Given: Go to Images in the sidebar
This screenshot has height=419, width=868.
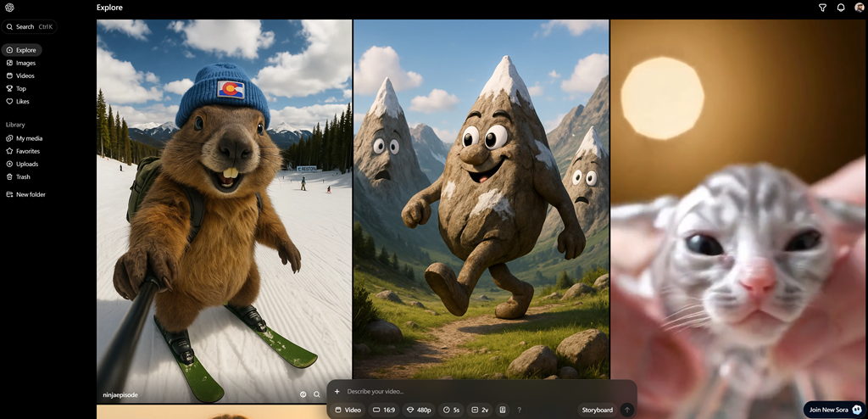Looking at the screenshot, I should pyautogui.click(x=25, y=63).
